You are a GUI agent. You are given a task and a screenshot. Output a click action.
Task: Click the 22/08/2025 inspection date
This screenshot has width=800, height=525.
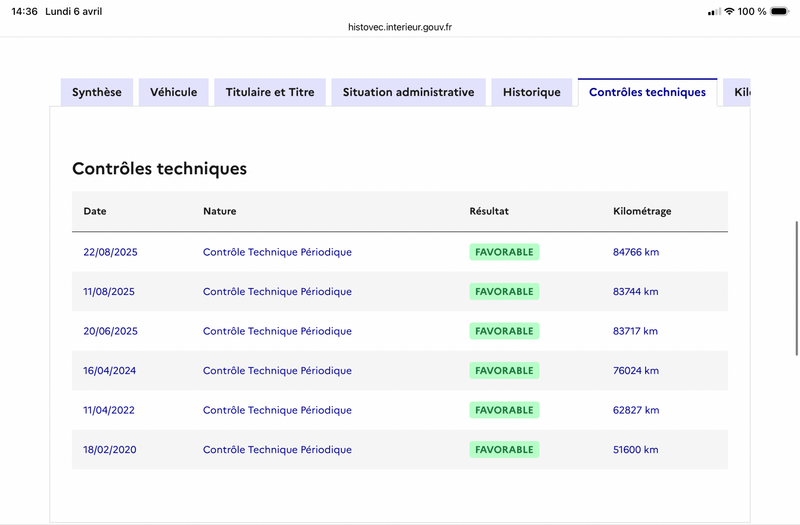pos(110,252)
